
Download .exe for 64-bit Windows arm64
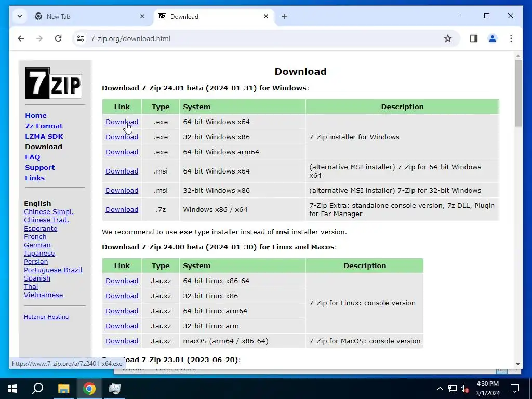[122, 152]
